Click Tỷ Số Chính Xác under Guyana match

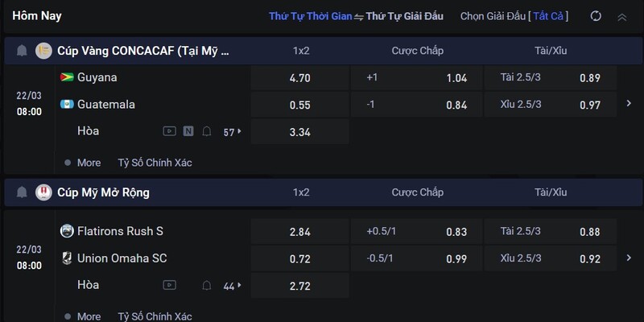[155, 163]
